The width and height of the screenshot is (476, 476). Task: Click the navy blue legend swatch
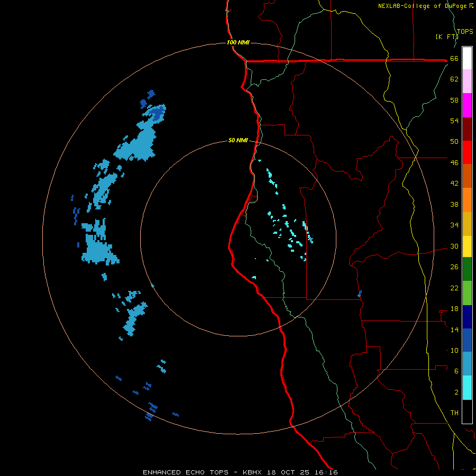click(467, 317)
